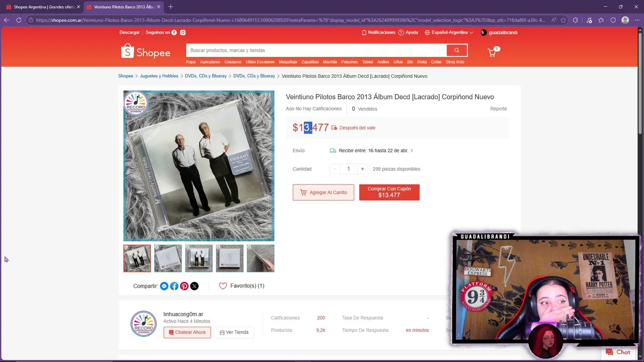Click Descargar link in top bar
Screen dimensions: 644x362
(x=129, y=32)
